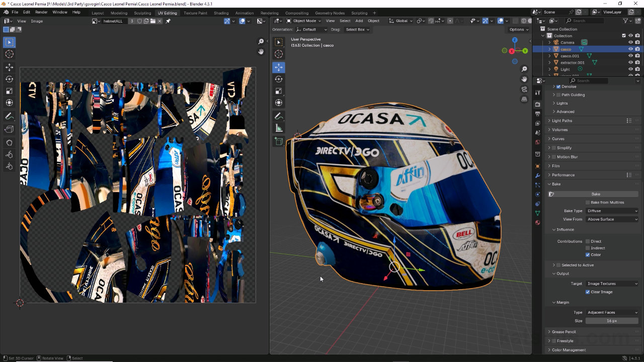Select the Cursor tool in 3D viewport toolbar
644x362 pixels.
[279, 54]
